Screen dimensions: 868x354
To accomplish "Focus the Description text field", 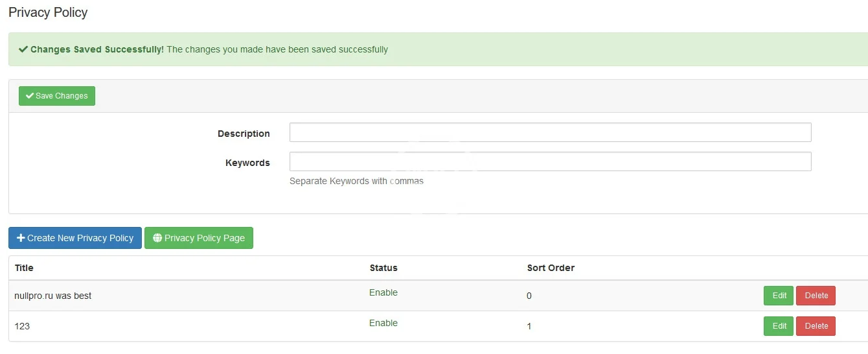I will 550,132.
